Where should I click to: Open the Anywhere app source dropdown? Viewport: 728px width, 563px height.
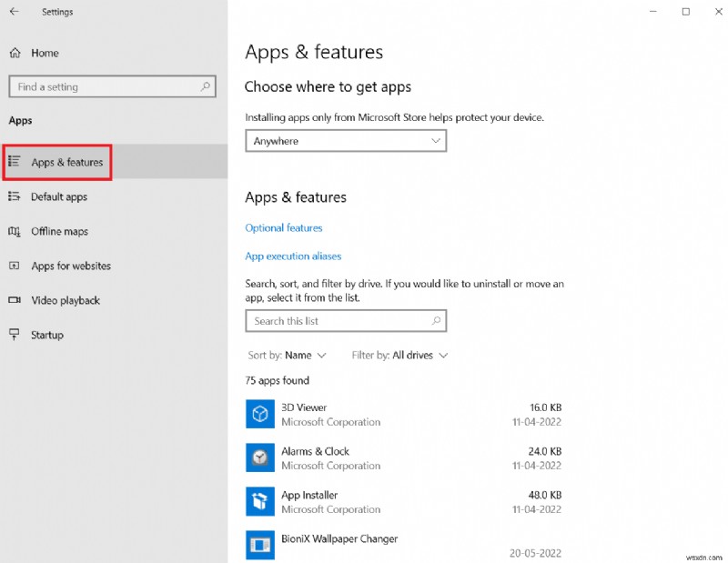pyautogui.click(x=346, y=141)
